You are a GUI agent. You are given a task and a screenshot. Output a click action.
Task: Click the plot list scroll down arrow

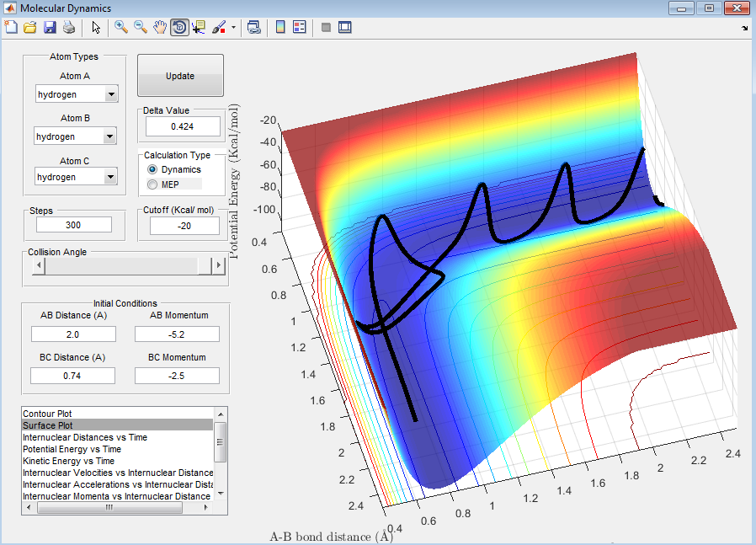pos(221,494)
